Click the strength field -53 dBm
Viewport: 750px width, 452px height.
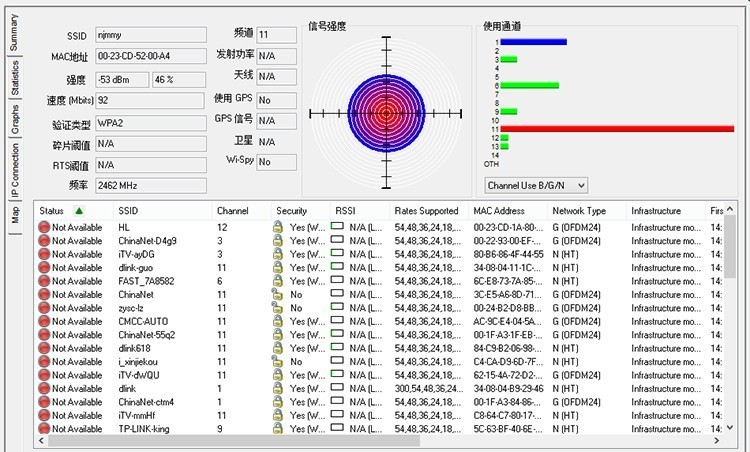122,80
